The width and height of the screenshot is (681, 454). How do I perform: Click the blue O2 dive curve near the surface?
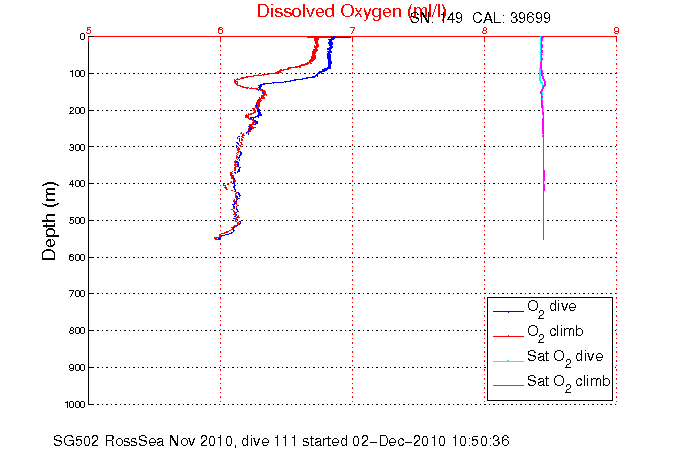click(330, 54)
